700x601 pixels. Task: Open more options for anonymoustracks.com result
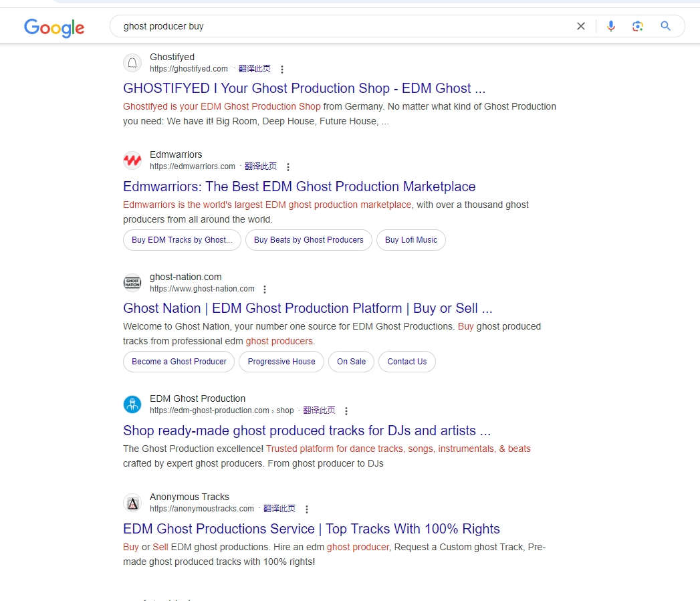coord(307,509)
